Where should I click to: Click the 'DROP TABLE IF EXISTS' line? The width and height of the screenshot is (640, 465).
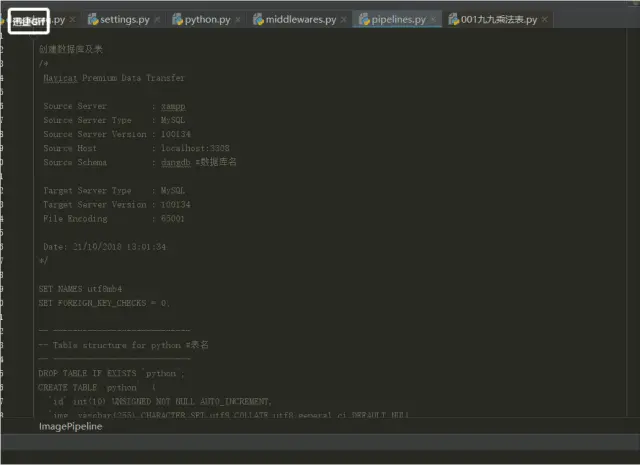coord(111,374)
